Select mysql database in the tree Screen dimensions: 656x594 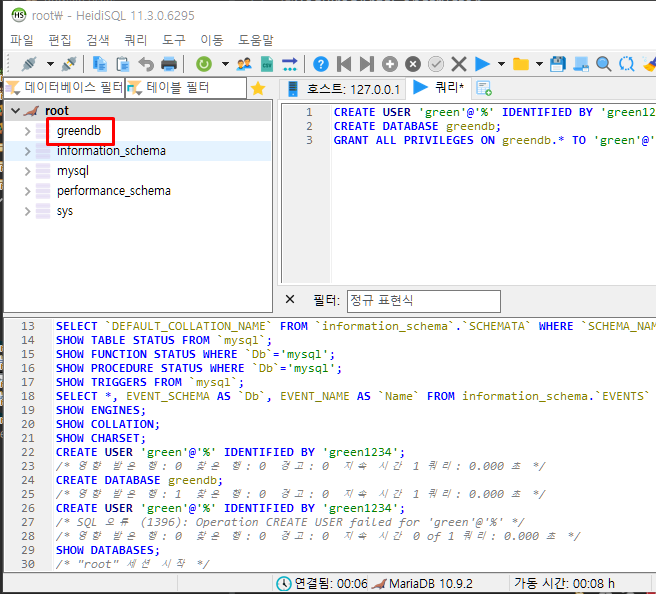tap(73, 171)
